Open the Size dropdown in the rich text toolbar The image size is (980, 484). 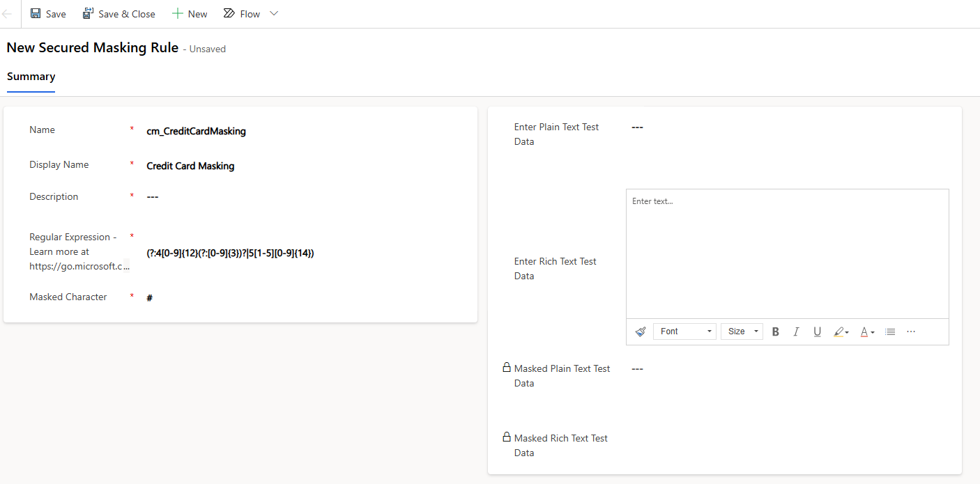(741, 331)
